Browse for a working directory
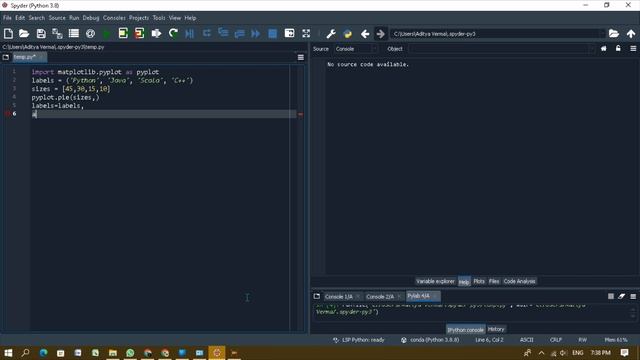Screen dimensions: 640x360 point(613,33)
